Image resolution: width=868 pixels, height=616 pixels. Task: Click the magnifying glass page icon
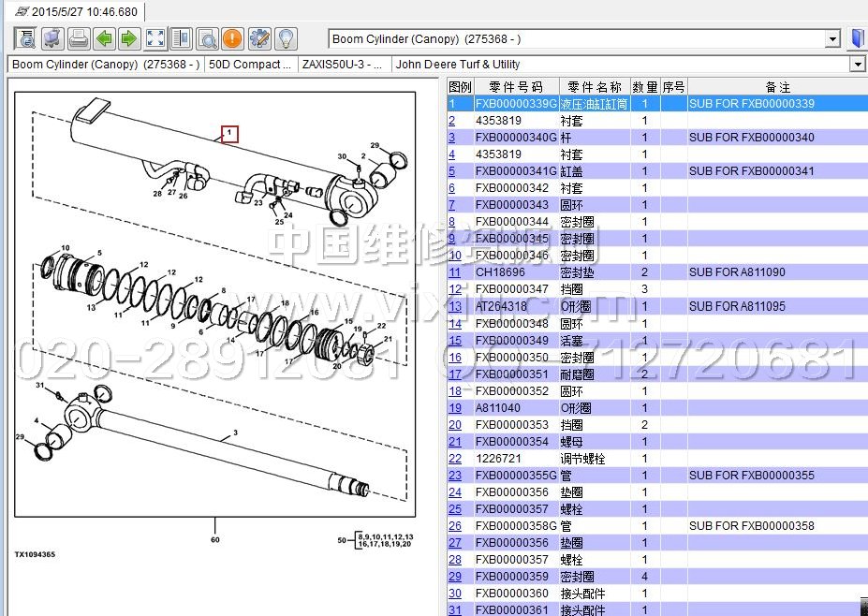[x=207, y=38]
